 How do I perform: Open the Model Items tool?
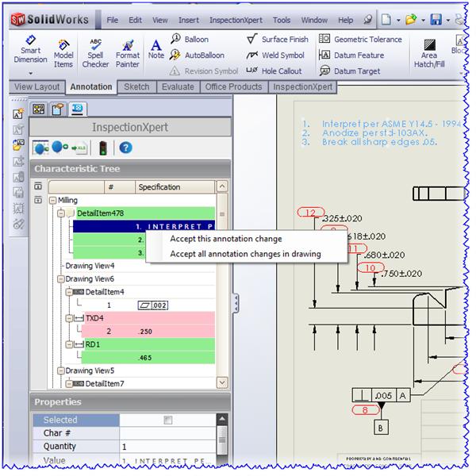tap(63, 54)
